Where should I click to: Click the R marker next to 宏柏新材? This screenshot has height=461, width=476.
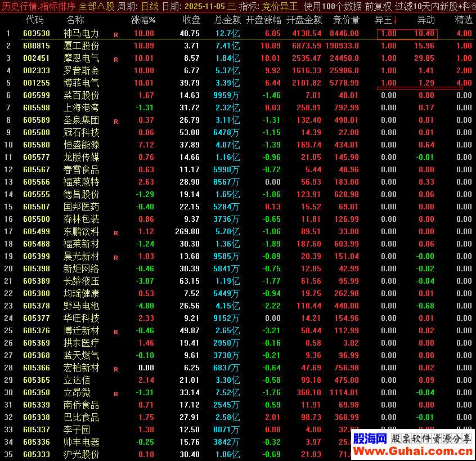116,369
